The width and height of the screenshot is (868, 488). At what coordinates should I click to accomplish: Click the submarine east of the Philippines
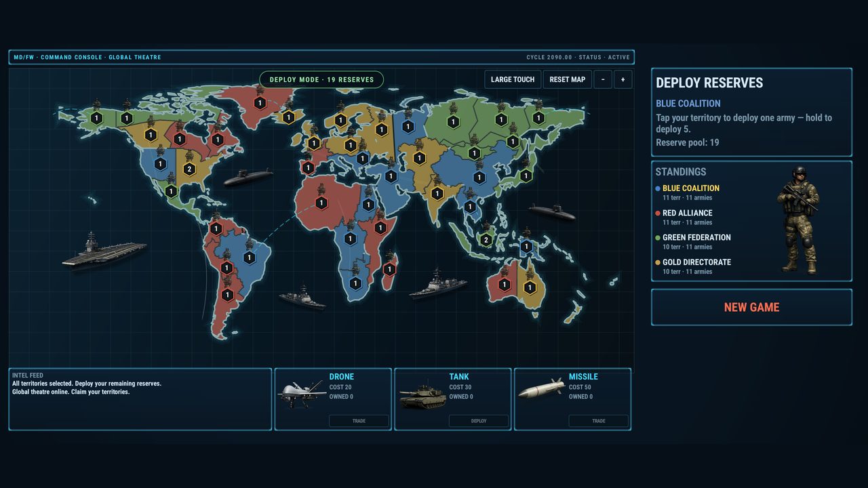click(x=552, y=211)
